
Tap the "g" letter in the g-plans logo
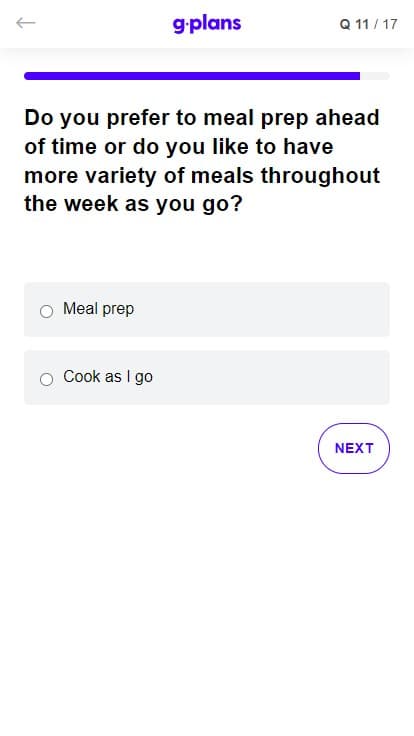[179, 25]
